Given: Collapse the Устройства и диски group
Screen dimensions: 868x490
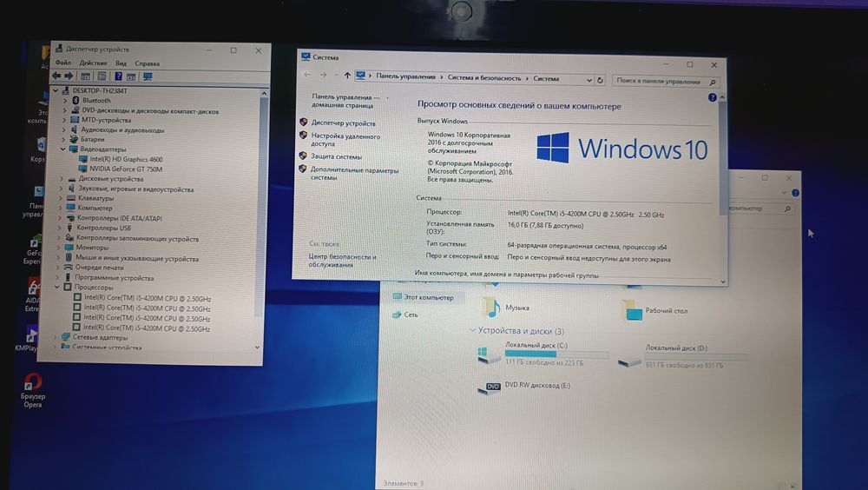Looking at the screenshot, I should pyautogui.click(x=473, y=330).
